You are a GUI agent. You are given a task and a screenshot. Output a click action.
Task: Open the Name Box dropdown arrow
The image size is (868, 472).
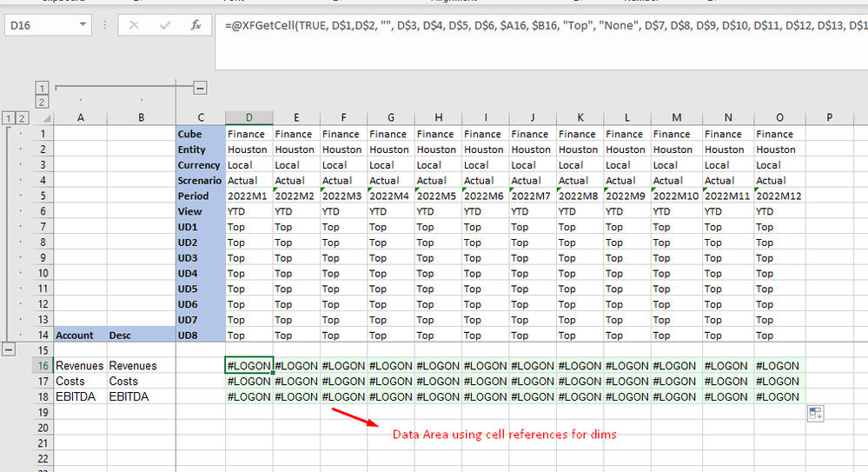click(83, 25)
